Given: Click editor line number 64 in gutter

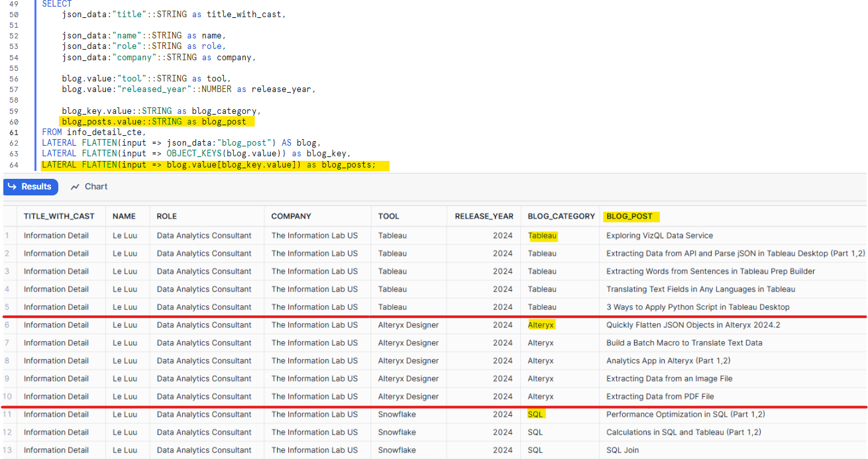Looking at the screenshot, I should (x=14, y=165).
